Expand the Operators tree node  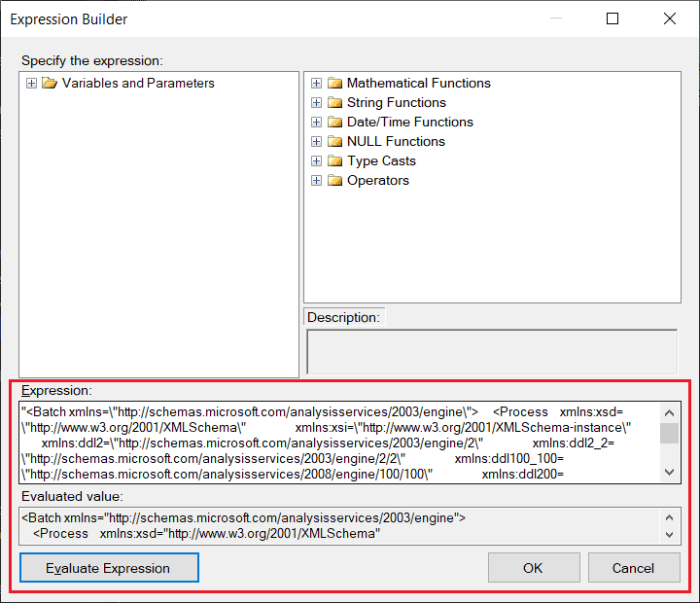(317, 180)
